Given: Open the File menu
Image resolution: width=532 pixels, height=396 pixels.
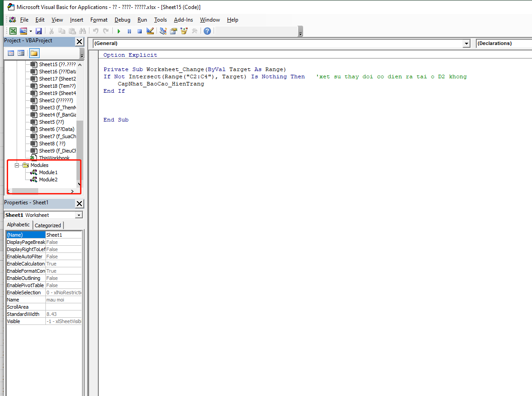Looking at the screenshot, I should (x=24, y=20).
